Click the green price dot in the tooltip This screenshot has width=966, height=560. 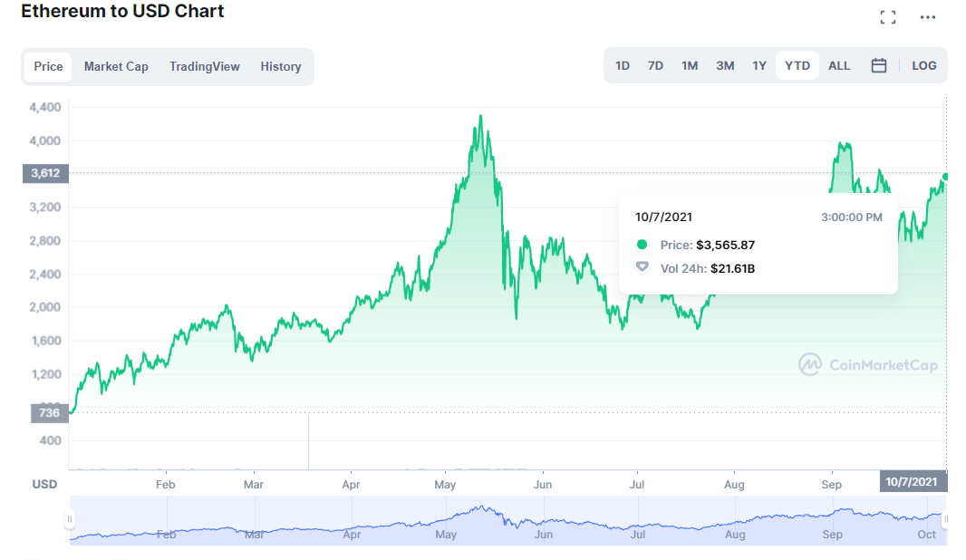pos(642,245)
